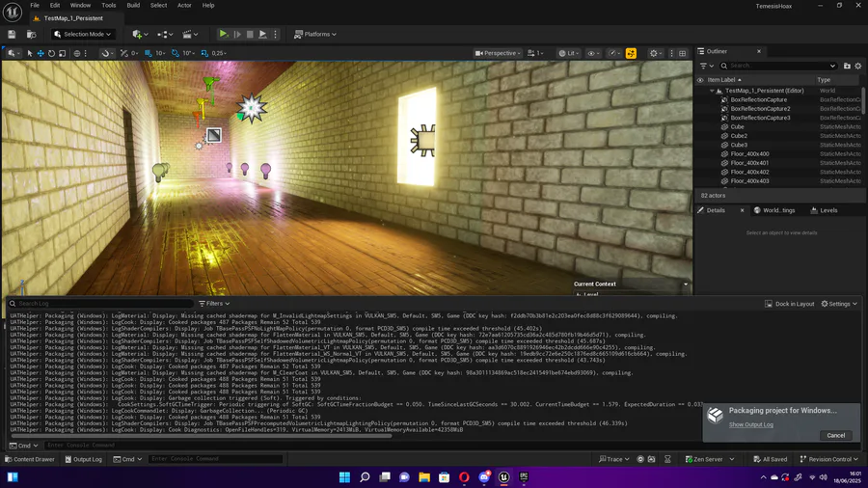This screenshot has width=868, height=488.
Task: Toggle scale snapping icon
Action: pos(204,53)
